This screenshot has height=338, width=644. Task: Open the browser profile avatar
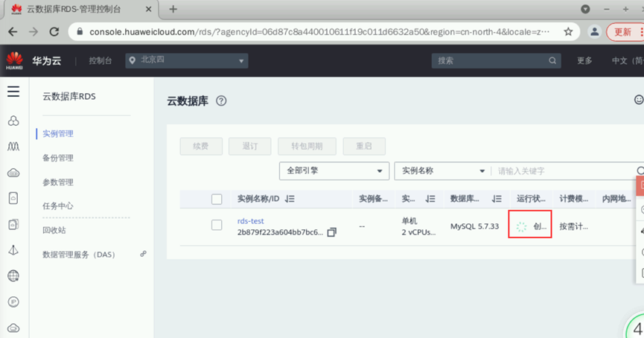tap(594, 31)
